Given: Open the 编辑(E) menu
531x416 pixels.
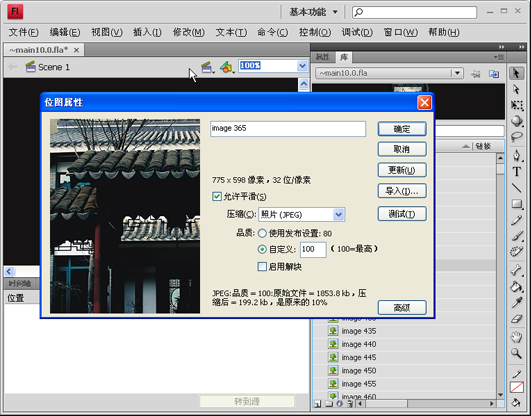Looking at the screenshot, I should 65,33.
